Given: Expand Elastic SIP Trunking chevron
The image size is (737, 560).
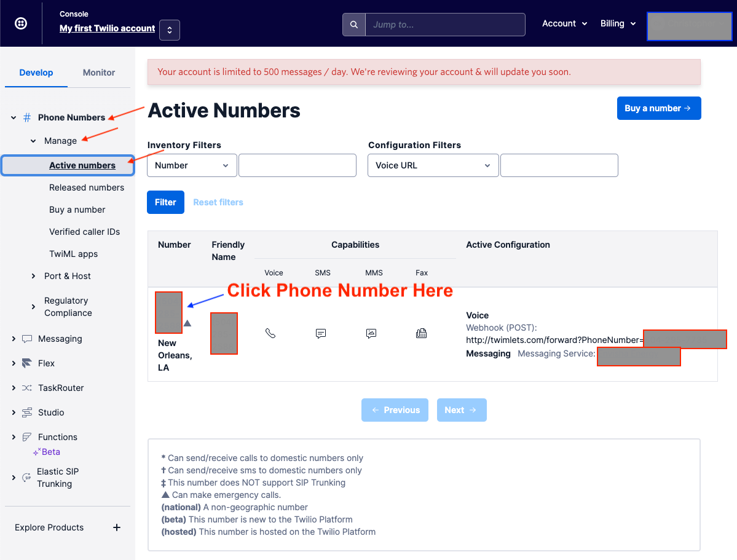Looking at the screenshot, I should [14, 478].
